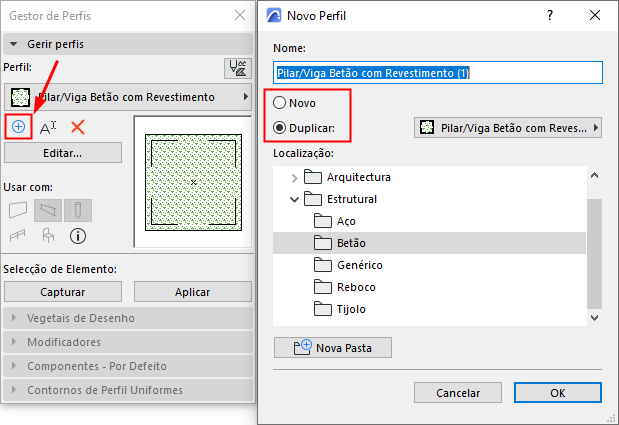This screenshot has height=425, width=619.
Task: Click the Nova Pasta button
Action: click(x=333, y=348)
